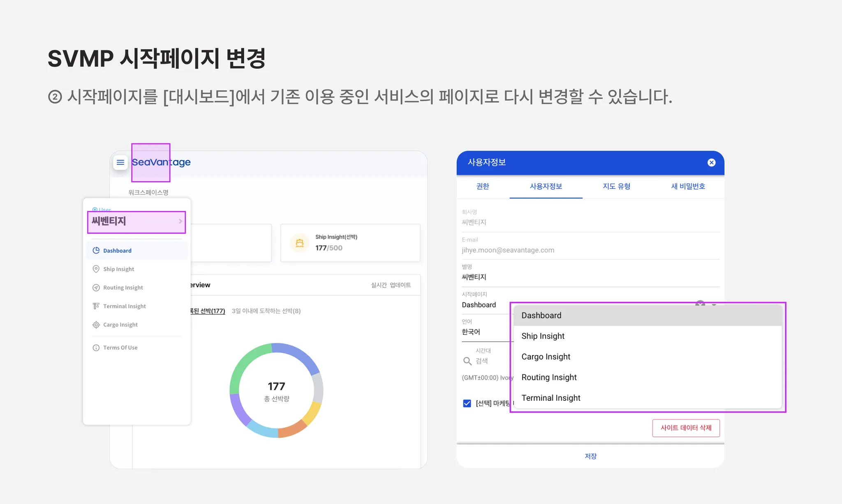Expand the 씨벤티지 user chevron
This screenshot has height=504, width=842.
click(x=180, y=221)
